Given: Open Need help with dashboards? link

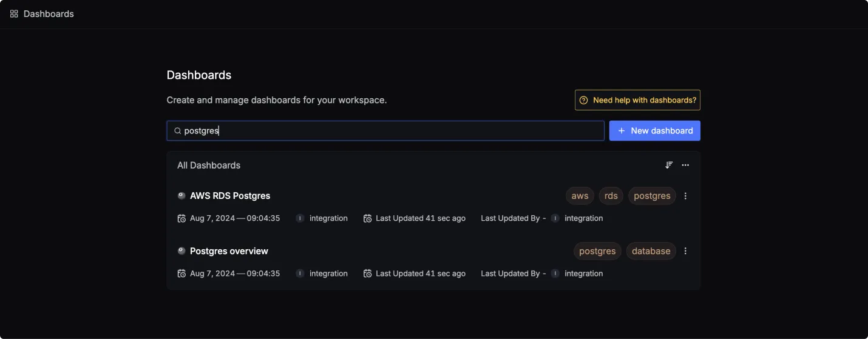Looking at the screenshot, I should pos(637,100).
